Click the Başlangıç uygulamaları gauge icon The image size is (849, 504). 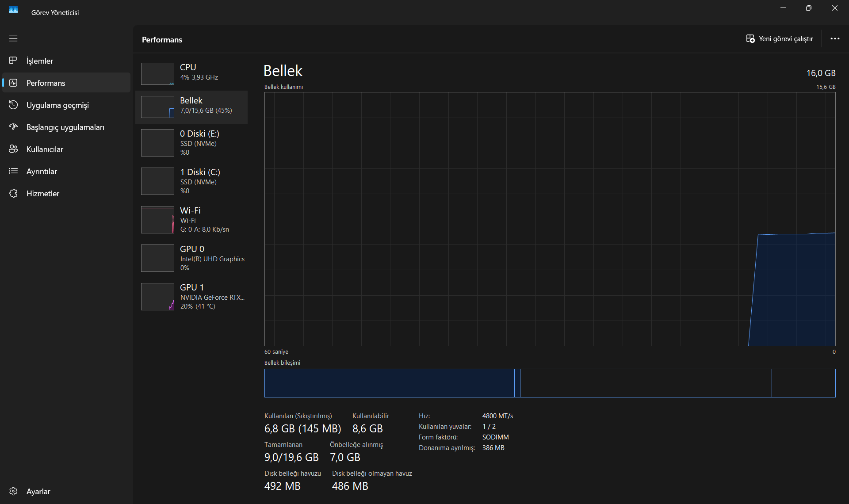(x=13, y=127)
